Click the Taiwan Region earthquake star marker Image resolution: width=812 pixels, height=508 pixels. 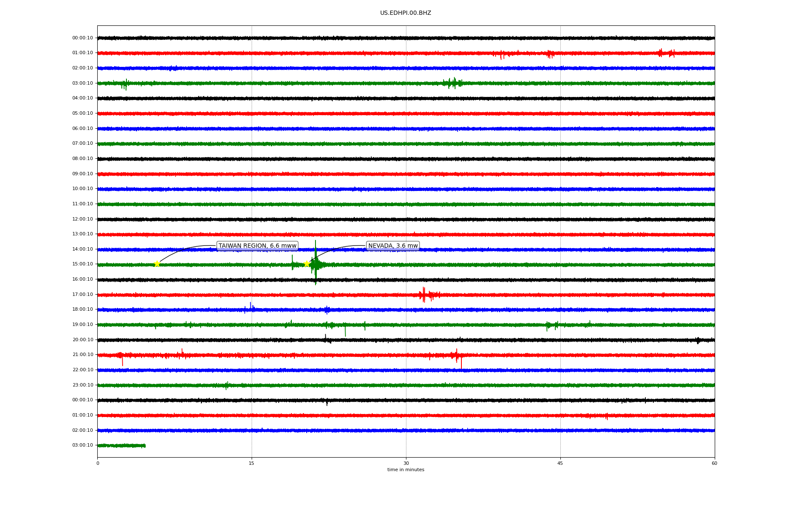pos(157,264)
